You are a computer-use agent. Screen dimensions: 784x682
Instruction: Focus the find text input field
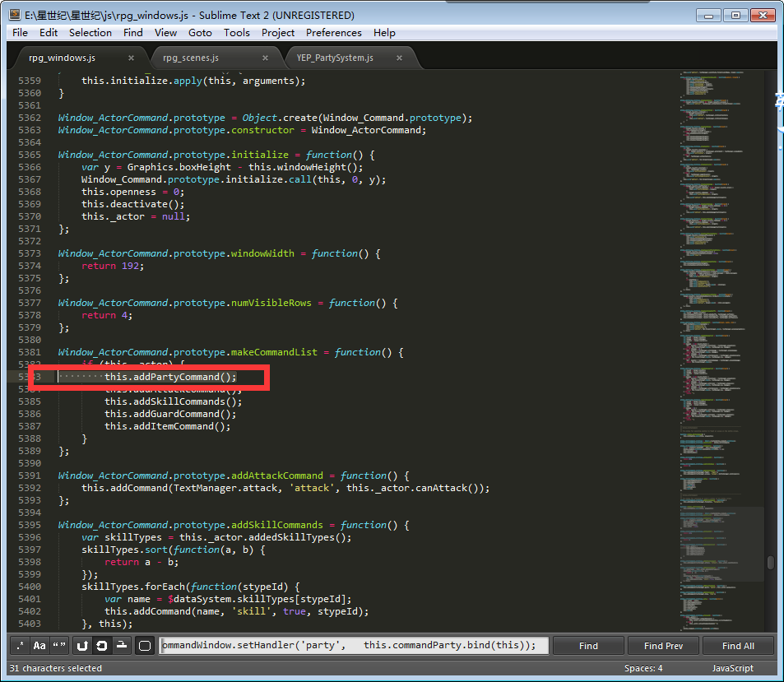(x=354, y=646)
